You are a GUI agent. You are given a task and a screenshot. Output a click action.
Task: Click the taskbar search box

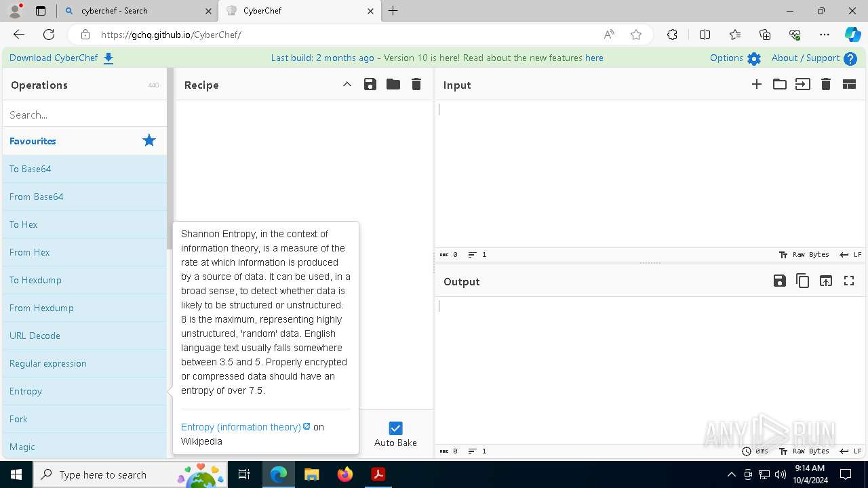[x=131, y=474]
